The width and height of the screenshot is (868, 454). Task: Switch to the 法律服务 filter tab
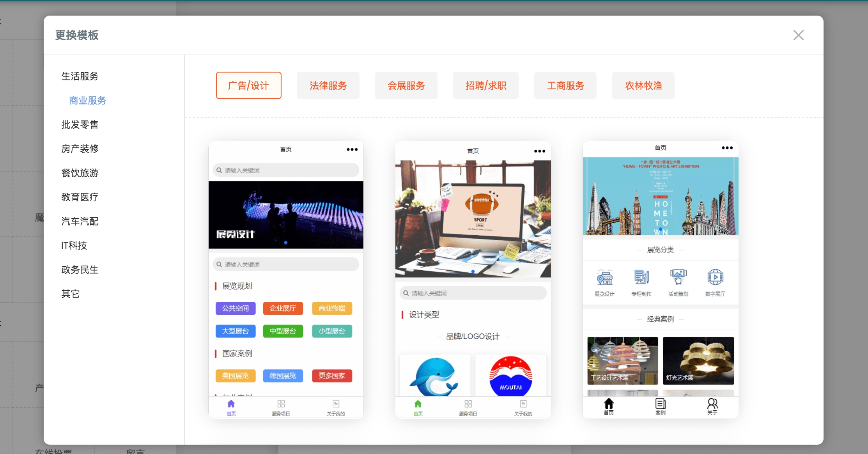pos(328,85)
